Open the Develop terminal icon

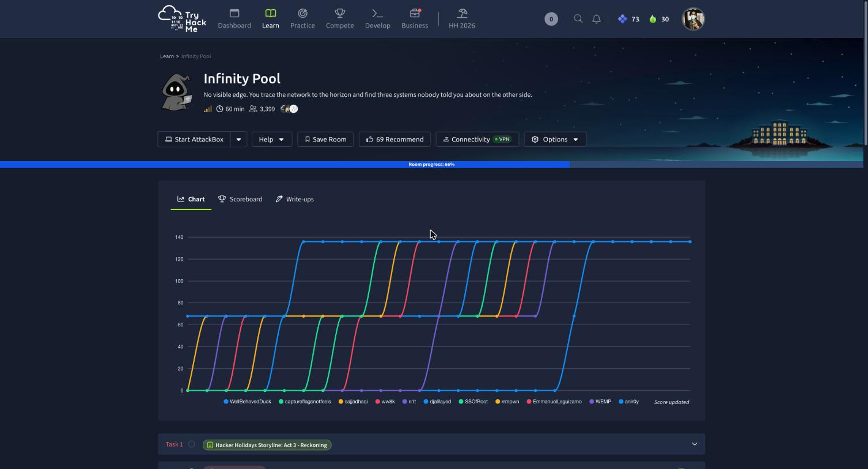(377, 13)
